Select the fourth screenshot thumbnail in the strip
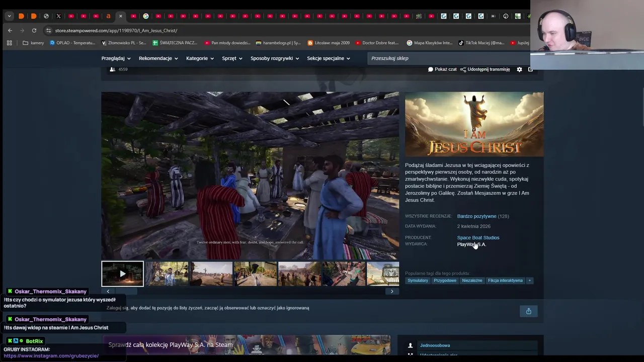This screenshot has width=644, height=362. [x=256, y=274]
